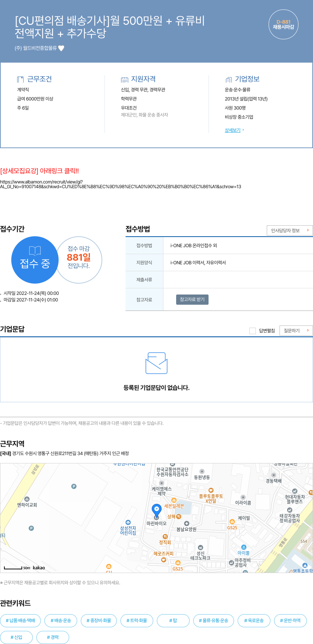Click the 제대군인, 화물 운송 종사자 text
The width and height of the screenshot is (313, 644).
pos(144,115)
